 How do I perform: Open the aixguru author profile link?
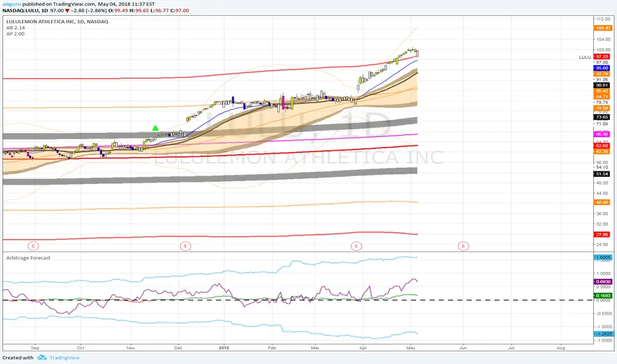pyautogui.click(x=11, y=5)
